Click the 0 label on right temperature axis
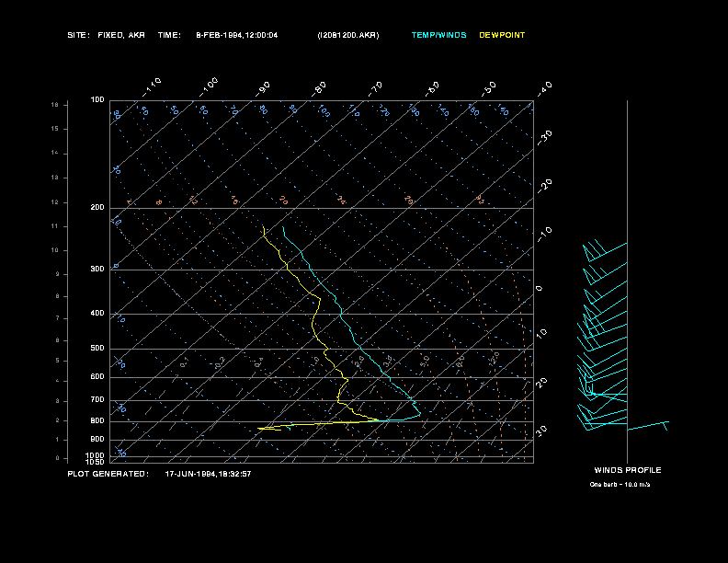The image size is (728, 563). coord(539,289)
